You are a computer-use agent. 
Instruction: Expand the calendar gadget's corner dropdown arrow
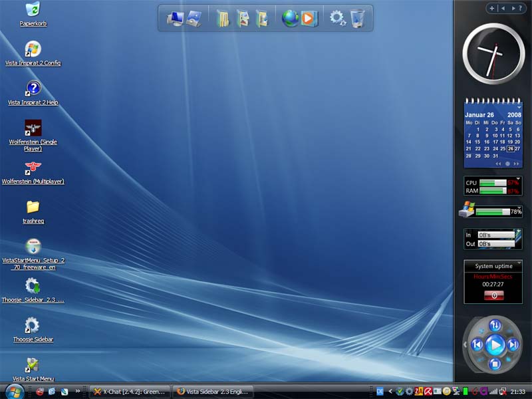tap(519, 106)
